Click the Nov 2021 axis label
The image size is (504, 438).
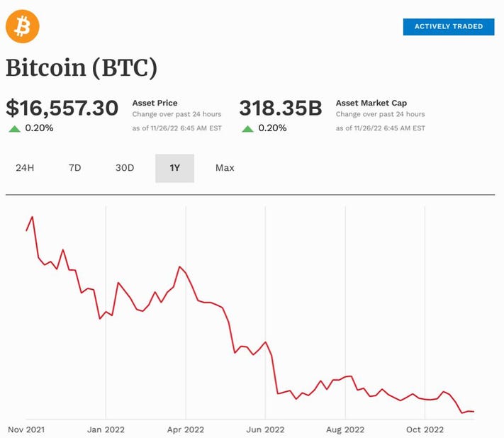pos(26,429)
